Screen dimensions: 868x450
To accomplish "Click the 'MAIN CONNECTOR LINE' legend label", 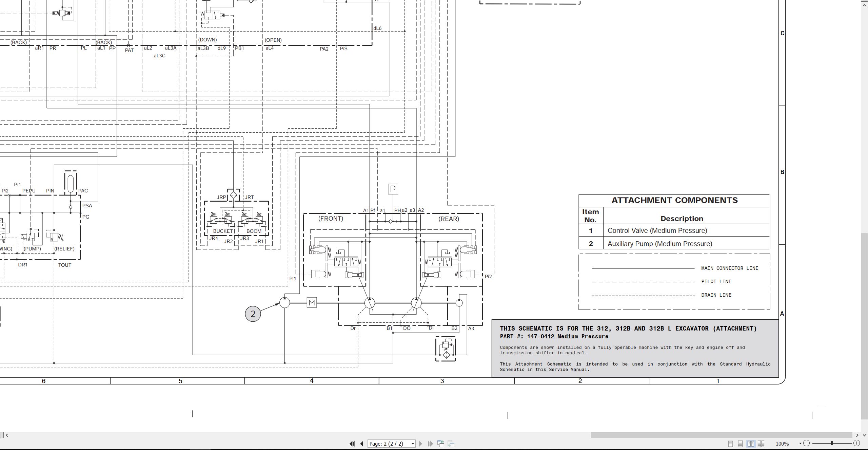I will click(x=730, y=268).
